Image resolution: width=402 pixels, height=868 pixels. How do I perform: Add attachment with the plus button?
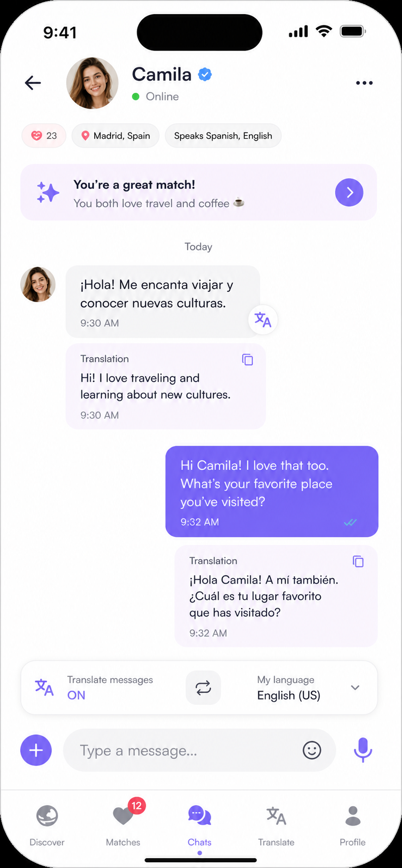(36, 750)
